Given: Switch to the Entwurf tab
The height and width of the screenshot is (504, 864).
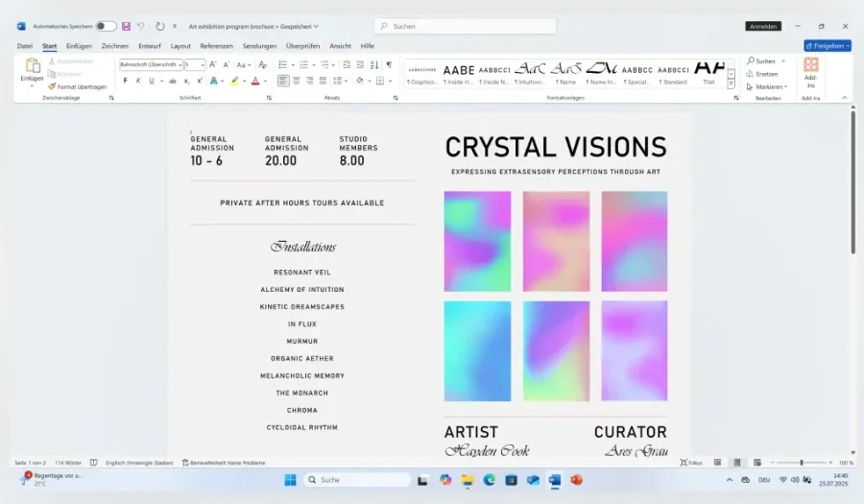Looking at the screenshot, I should [150, 46].
